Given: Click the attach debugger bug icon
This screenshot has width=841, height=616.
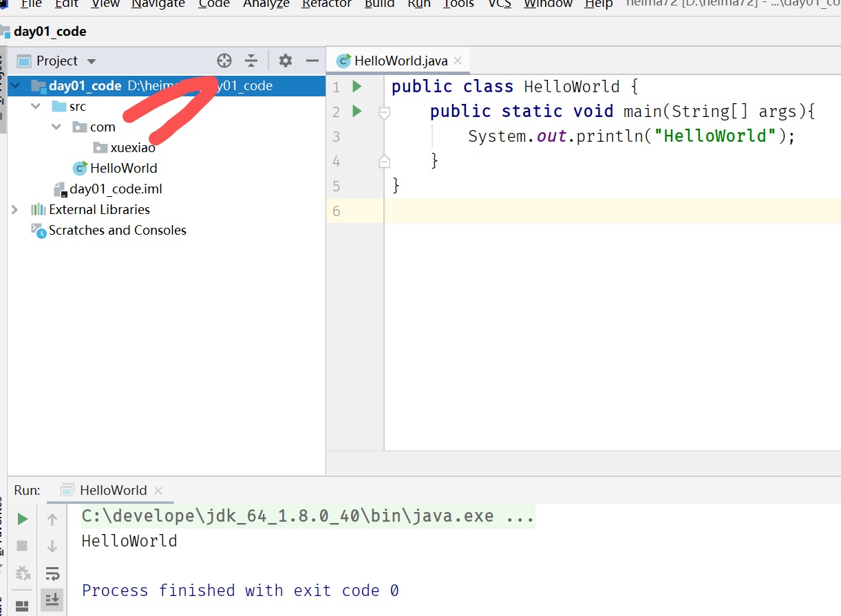Looking at the screenshot, I should pyautogui.click(x=23, y=573).
